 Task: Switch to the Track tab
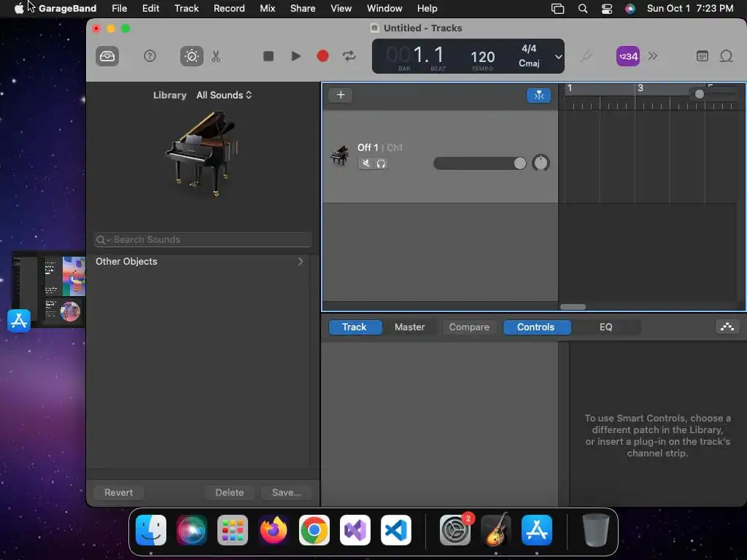tap(355, 327)
